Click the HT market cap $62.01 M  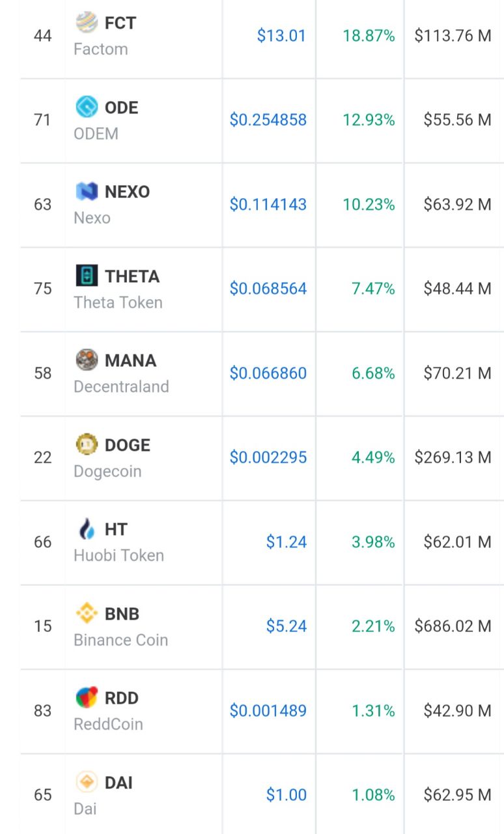pyautogui.click(x=457, y=542)
